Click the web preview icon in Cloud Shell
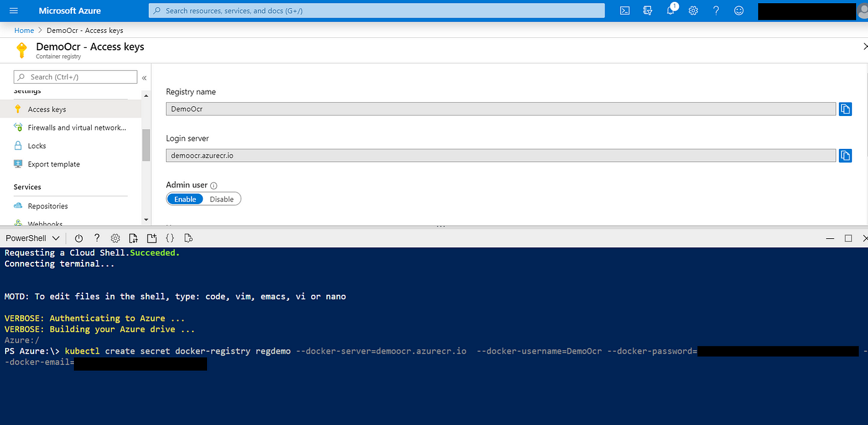 188,238
